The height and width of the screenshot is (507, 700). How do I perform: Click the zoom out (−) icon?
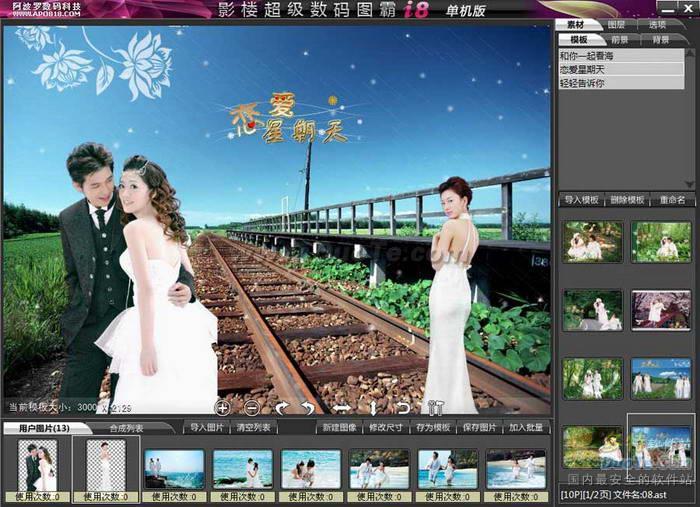[252, 408]
